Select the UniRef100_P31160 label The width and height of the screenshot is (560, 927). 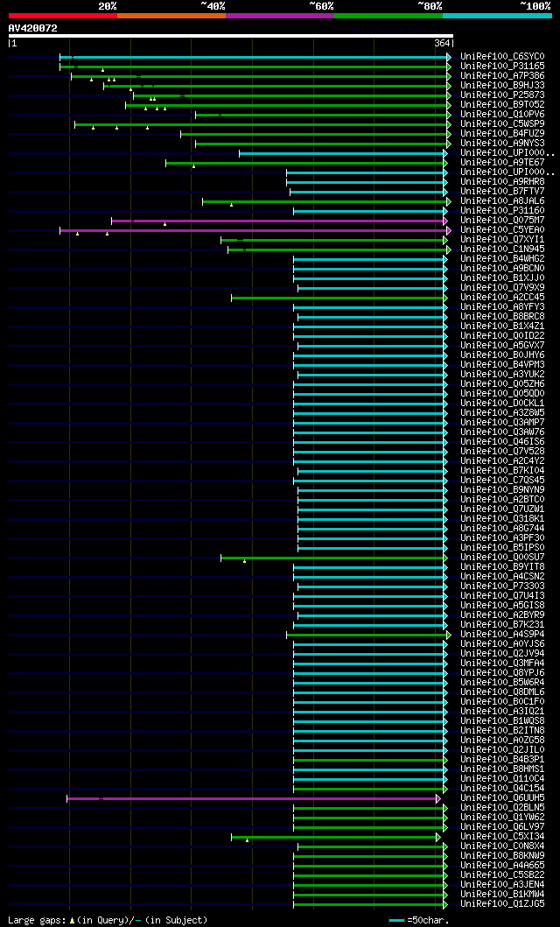click(503, 211)
